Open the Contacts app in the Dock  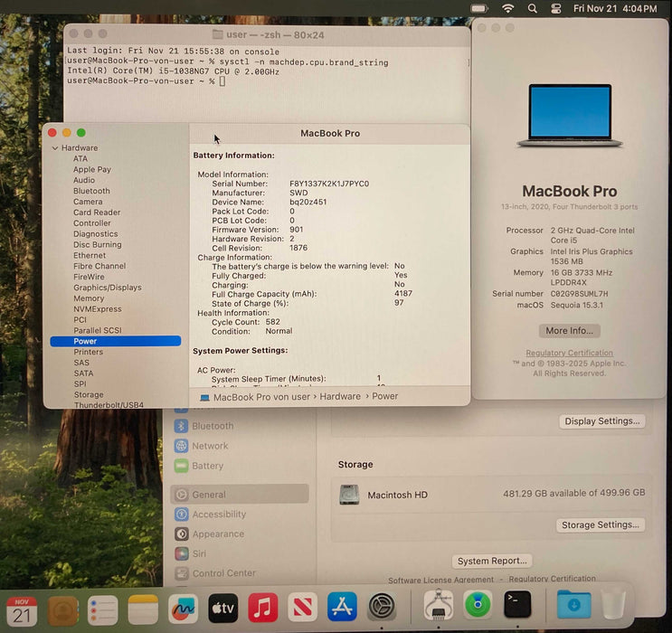coord(62,609)
